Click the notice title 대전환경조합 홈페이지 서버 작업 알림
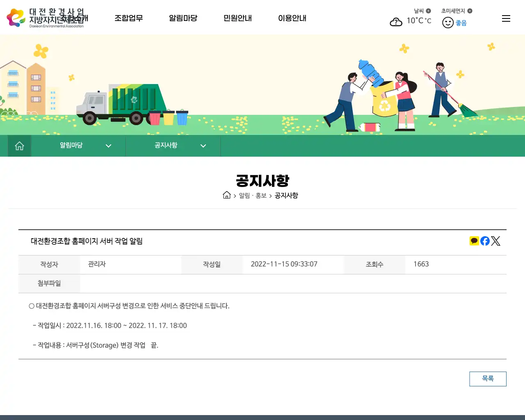 click(x=87, y=242)
